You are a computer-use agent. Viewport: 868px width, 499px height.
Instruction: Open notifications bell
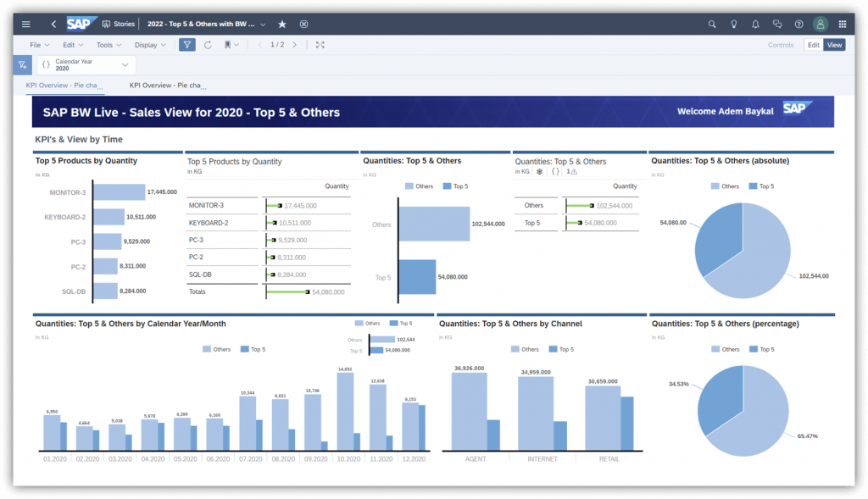(x=755, y=25)
